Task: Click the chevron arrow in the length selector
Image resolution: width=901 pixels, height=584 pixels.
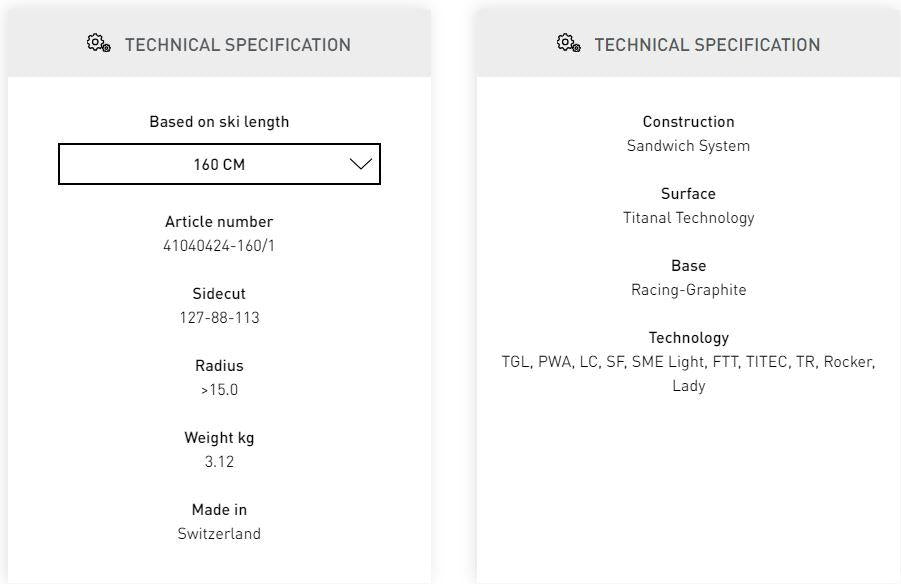Action: pyautogui.click(x=361, y=164)
